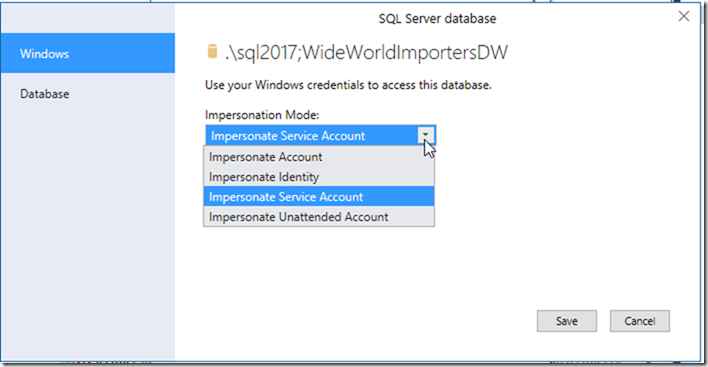The width and height of the screenshot is (708, 367).
Task: Select Impersonate Unattended Account option
Action: pos(319,217)
